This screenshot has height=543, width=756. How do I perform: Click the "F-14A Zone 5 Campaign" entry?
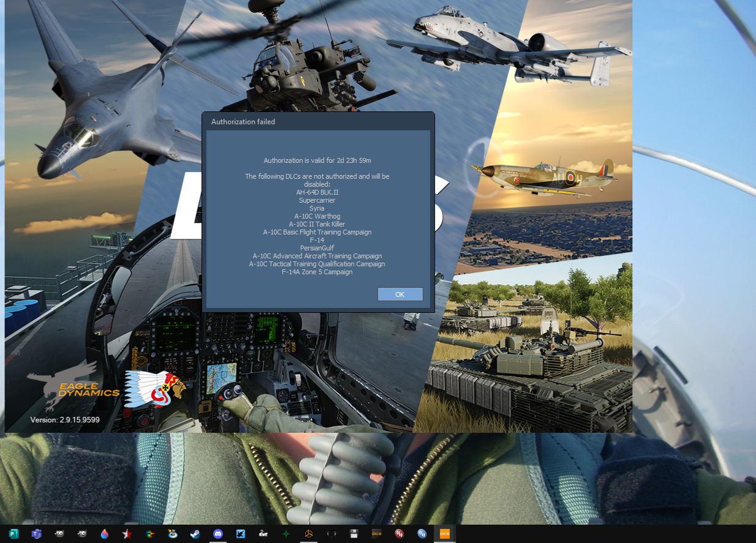tap(317, 272)
